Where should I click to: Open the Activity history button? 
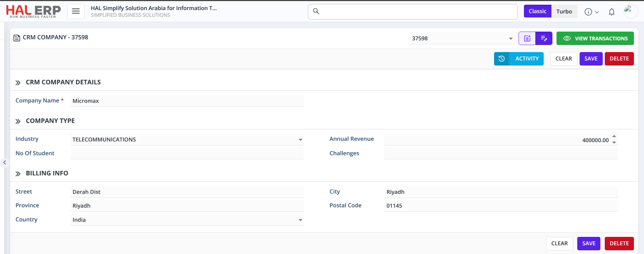click(519, 59)
